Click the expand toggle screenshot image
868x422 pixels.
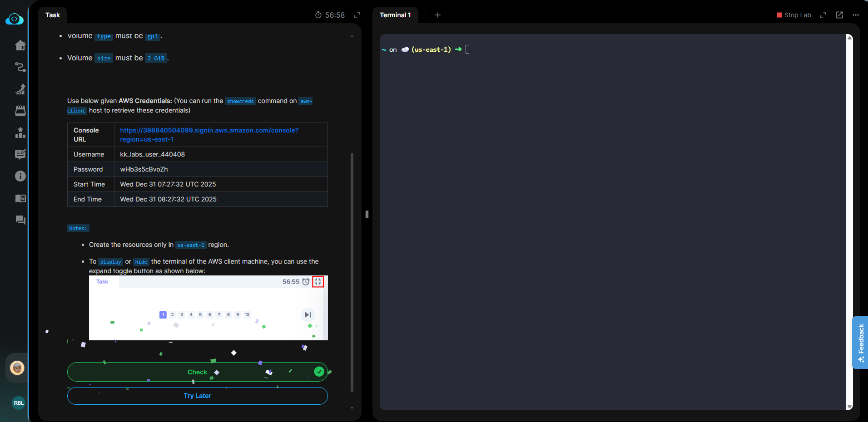tap(208, 308)
